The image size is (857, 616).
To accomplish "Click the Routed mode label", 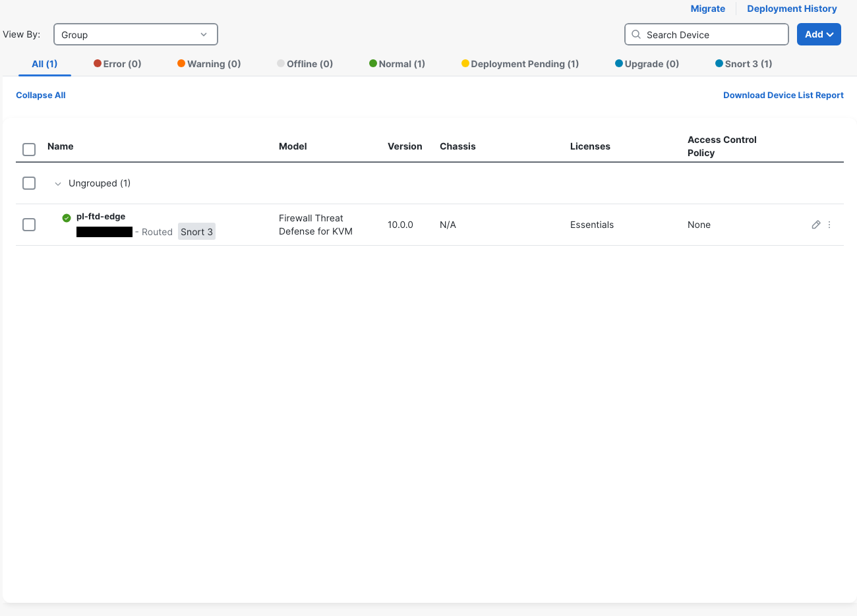I will point(157,232).
